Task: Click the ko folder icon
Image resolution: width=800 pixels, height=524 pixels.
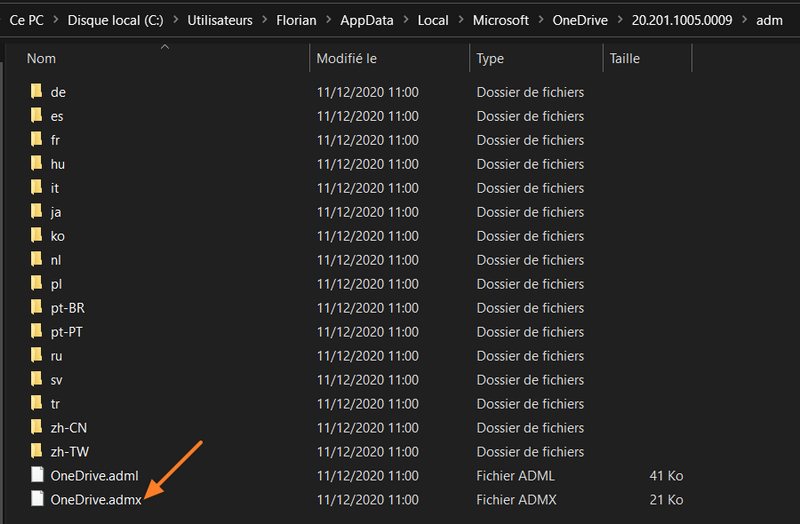Action: tap(36, 235)
